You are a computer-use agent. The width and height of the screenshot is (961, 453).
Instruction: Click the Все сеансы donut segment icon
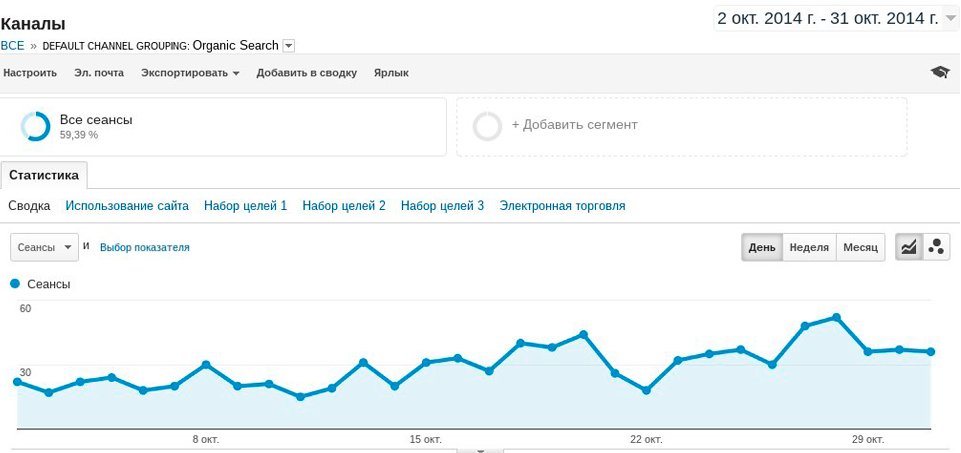pyautogui.click(x=36, y=127)
